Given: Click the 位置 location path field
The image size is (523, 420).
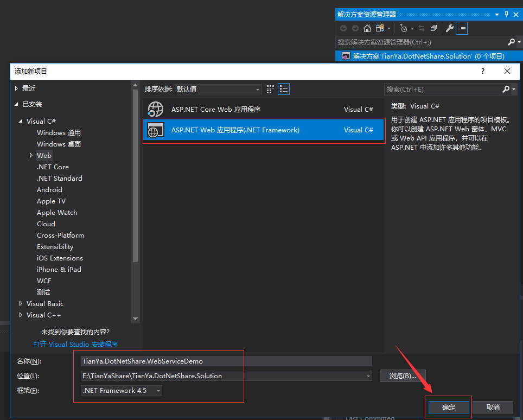Looking at the screenshot, I should point(222,376).
